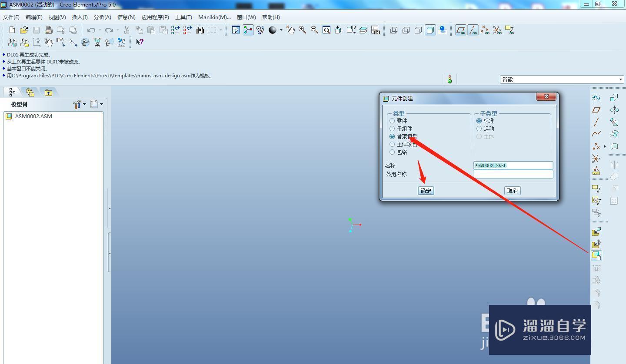Viewport: 626px width, 364px height.
Task: Open the 编辑(E) menu
Action: (34, 17)
